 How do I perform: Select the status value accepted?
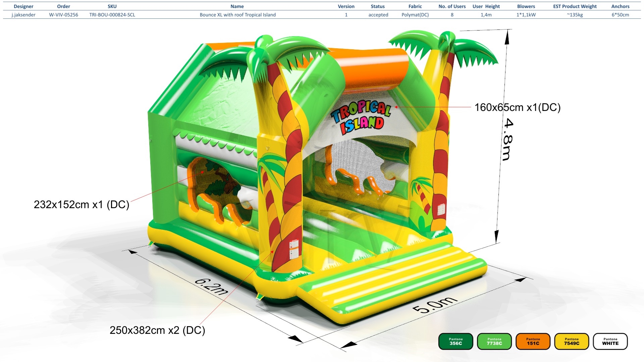click(x=378, y=15)
